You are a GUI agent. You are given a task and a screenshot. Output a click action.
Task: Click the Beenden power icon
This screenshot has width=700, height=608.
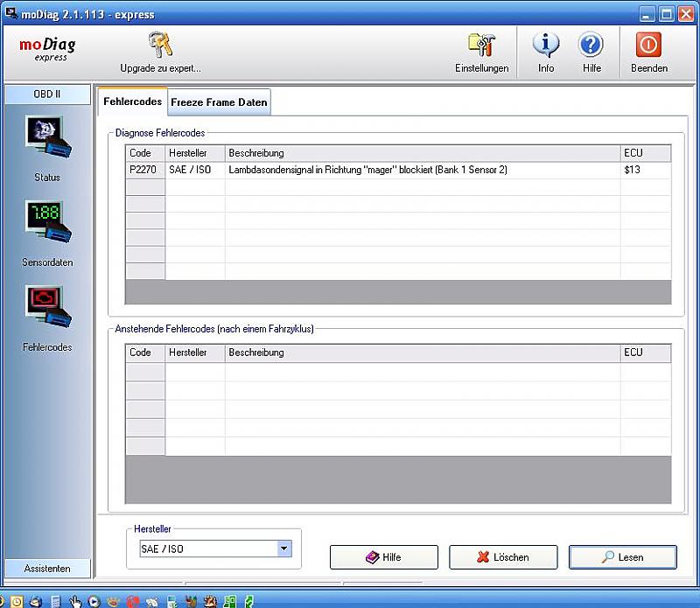(x=648, y=45)
